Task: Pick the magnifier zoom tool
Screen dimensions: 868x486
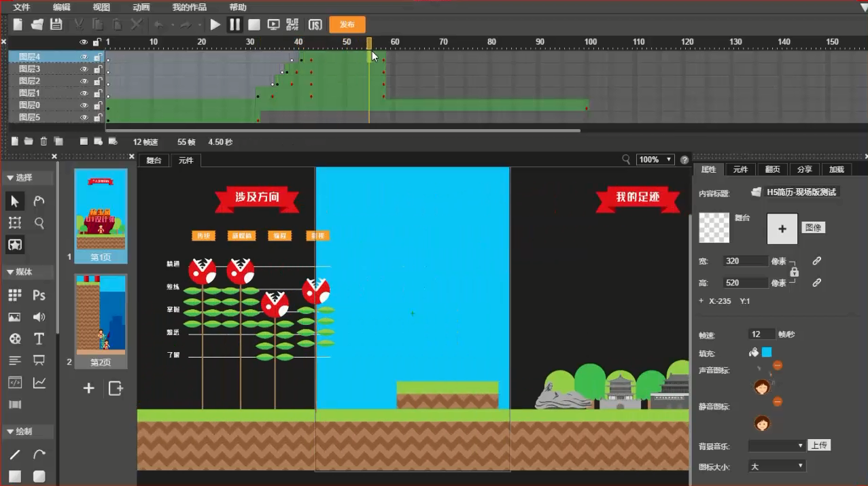Action: (39, 222)
